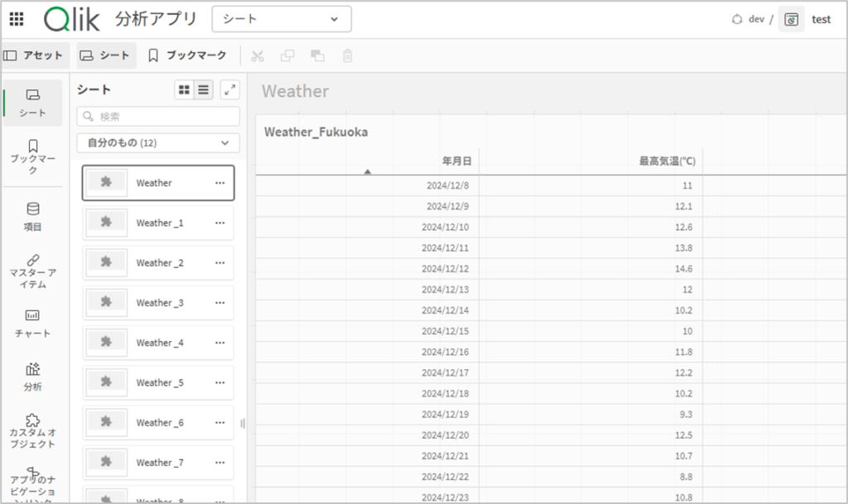848x504 pixels.
Task: Switch sheets to list view
Action: [204, 89]
